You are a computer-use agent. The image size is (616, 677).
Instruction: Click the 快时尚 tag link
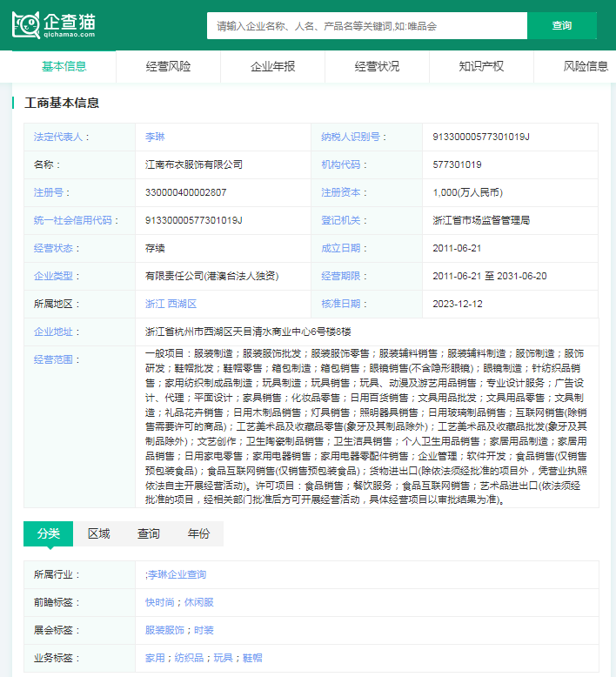pyautogui.click(x=160, y=602)
